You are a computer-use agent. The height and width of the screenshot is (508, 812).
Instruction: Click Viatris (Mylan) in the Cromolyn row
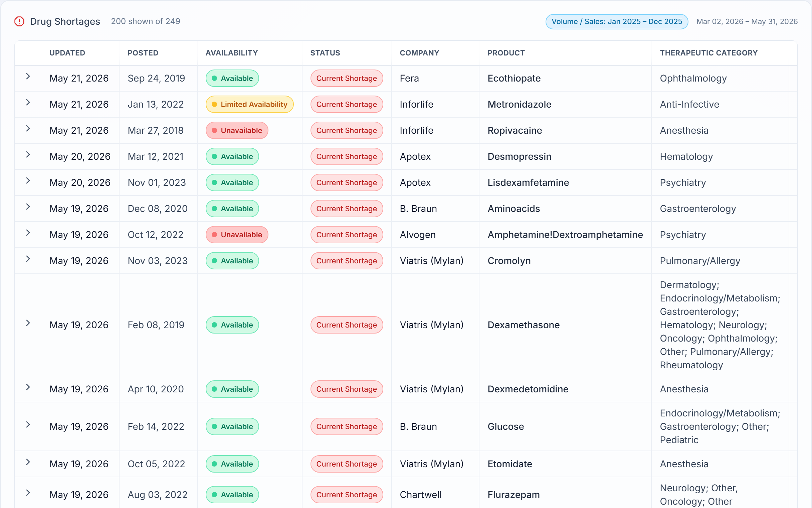coord(431,261)
